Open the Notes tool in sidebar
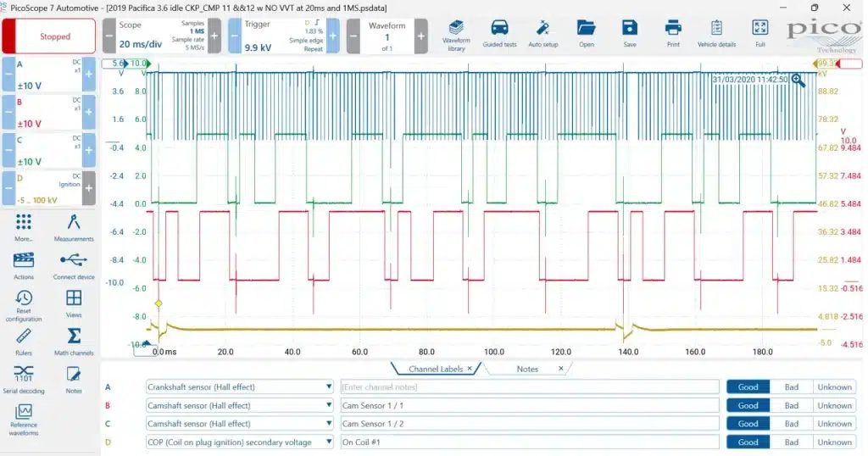 tap(74, 380)
